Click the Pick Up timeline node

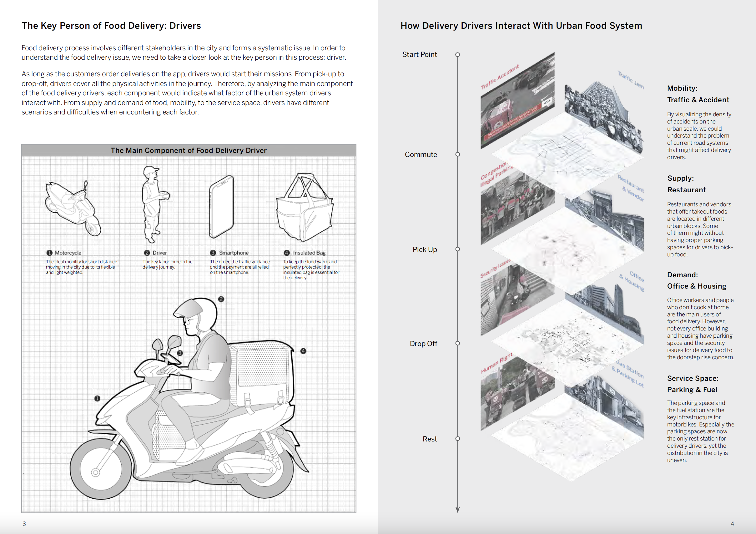point(457,249)
